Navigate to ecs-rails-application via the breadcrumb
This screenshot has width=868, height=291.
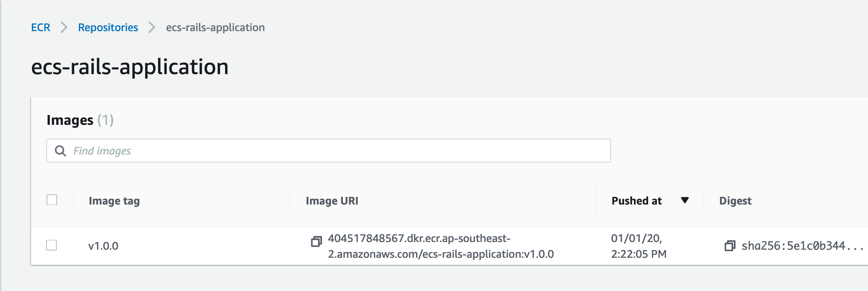[x=215, y=27]
